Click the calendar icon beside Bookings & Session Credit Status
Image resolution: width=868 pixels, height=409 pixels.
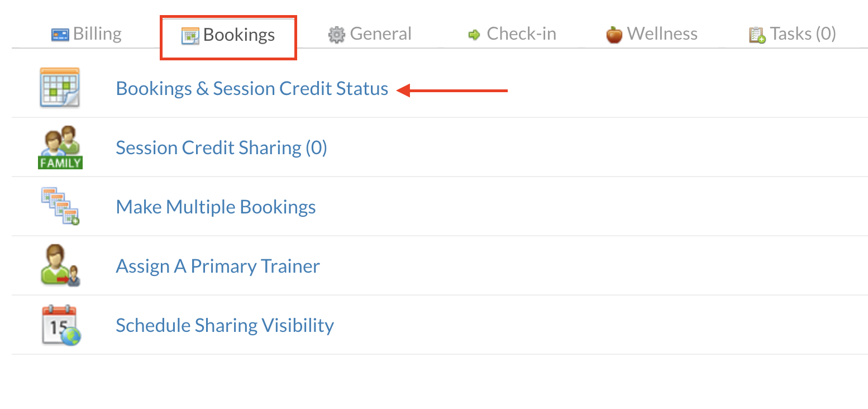pyautogui.click(x=60, y=88)
